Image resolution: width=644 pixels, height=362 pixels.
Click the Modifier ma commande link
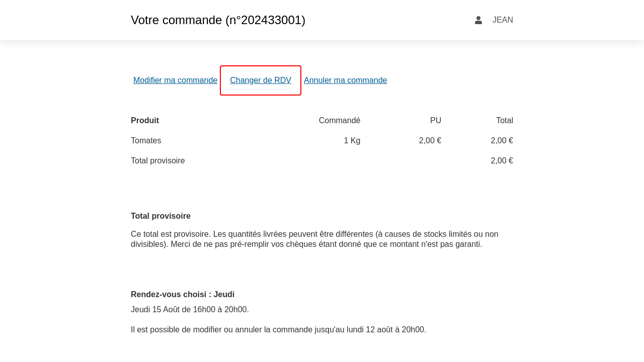click(x=175, y=80)
